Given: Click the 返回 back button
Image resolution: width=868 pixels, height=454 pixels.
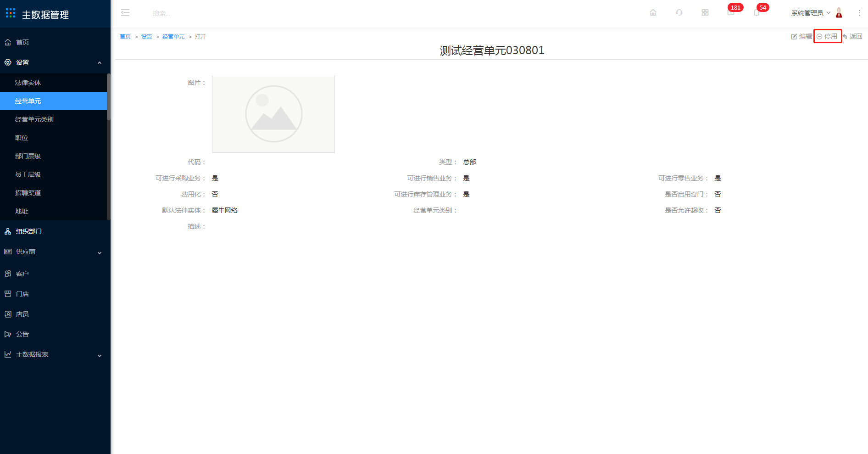Looking at the screenshot, I should point(852,36).
